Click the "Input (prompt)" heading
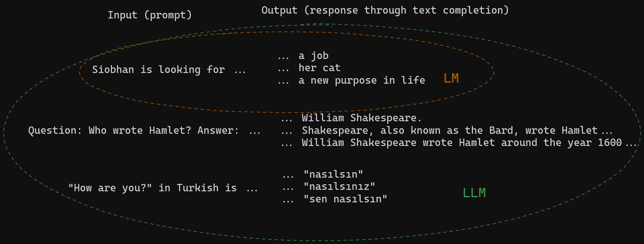The width and height of the screenshot is (644, 244). point(150,15)
